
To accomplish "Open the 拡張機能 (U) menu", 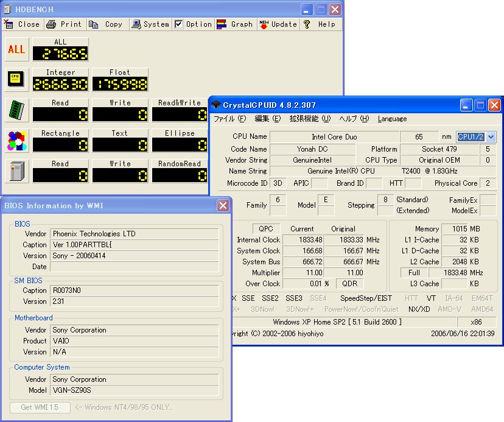I will 310,119.
